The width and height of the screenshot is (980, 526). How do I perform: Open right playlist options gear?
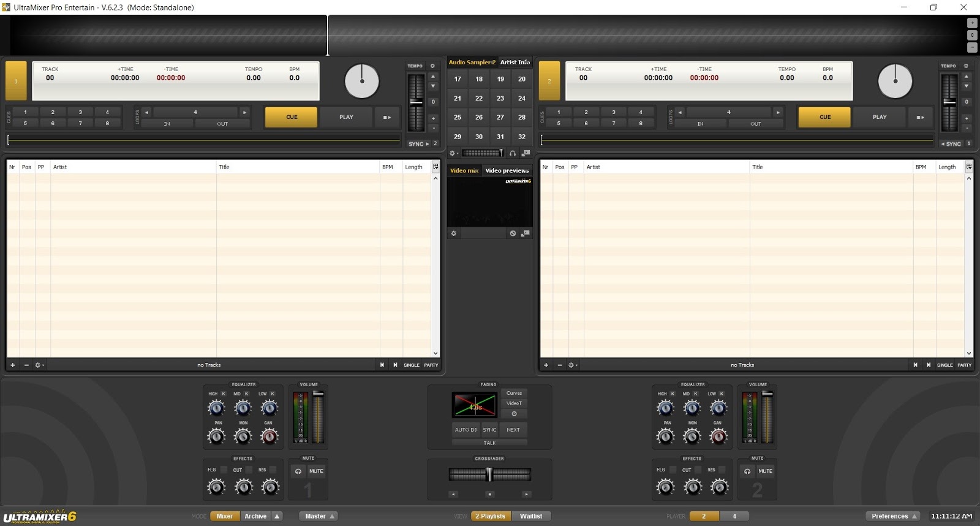coord(573,365)
